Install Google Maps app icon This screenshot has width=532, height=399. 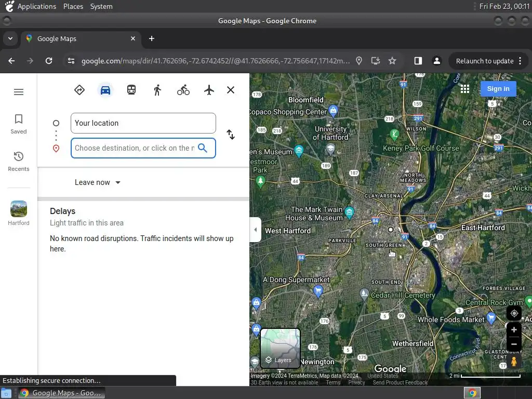pyautogui.click(x=376, y=61)
